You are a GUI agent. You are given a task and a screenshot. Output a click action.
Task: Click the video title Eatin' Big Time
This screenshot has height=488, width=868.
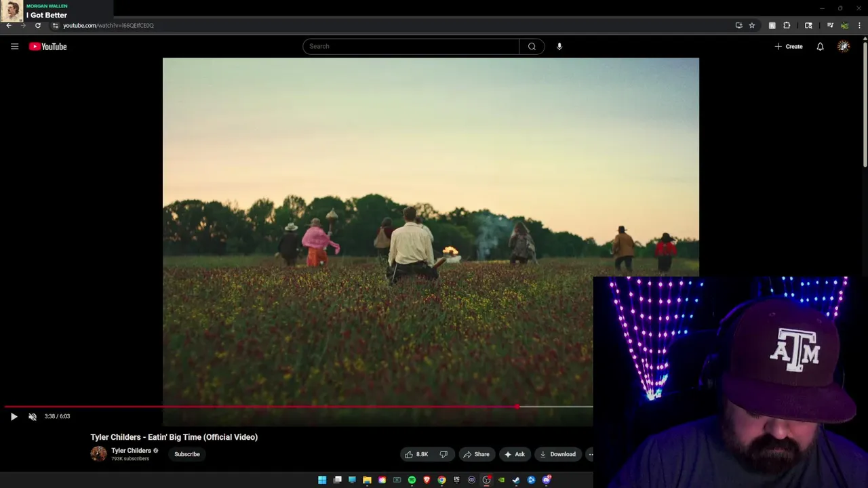click(x=174, y=437)
